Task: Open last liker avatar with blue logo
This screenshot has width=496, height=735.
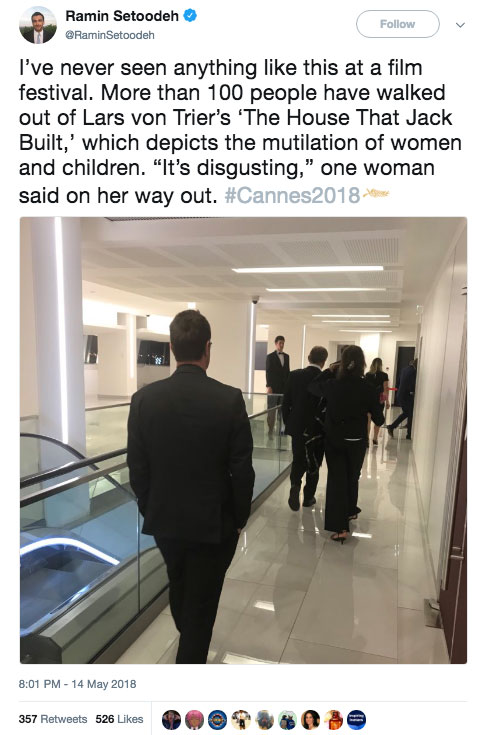Action: click(x=357, y=720)
